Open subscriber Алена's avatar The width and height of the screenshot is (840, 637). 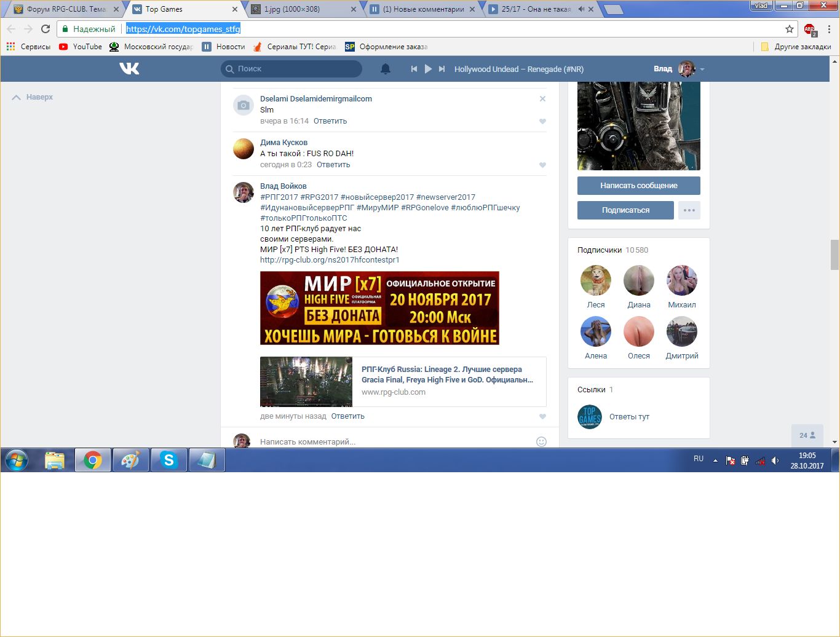(x=596, y=331)
